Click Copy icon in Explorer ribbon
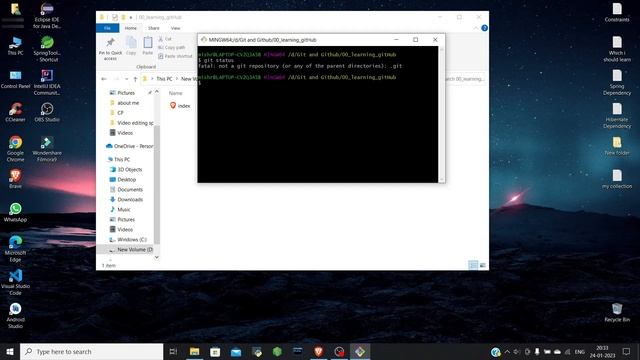640x360 pixels. [x=131, y=45]
